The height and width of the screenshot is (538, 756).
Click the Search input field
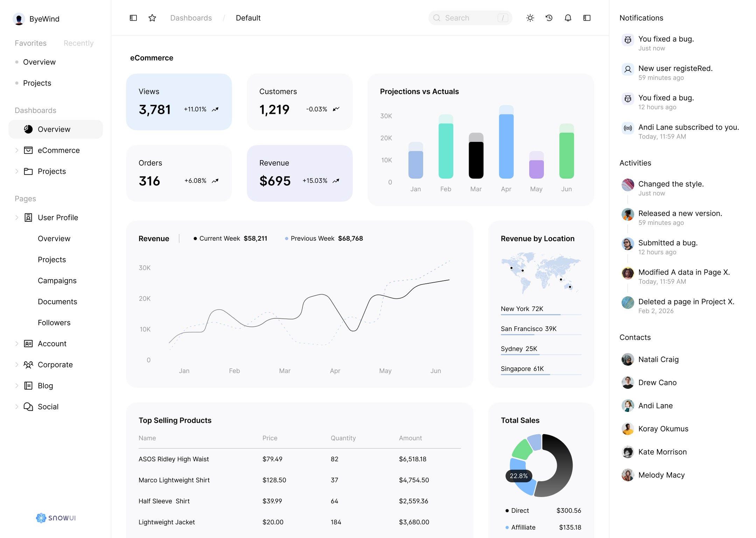[469, 18]
